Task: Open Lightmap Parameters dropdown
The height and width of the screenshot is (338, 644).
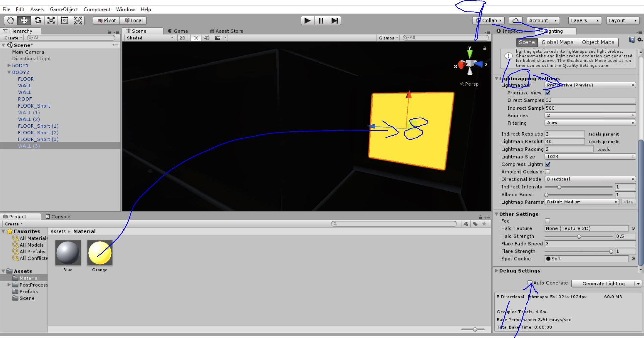Action: pyautogui.click(x=582, y=202)
